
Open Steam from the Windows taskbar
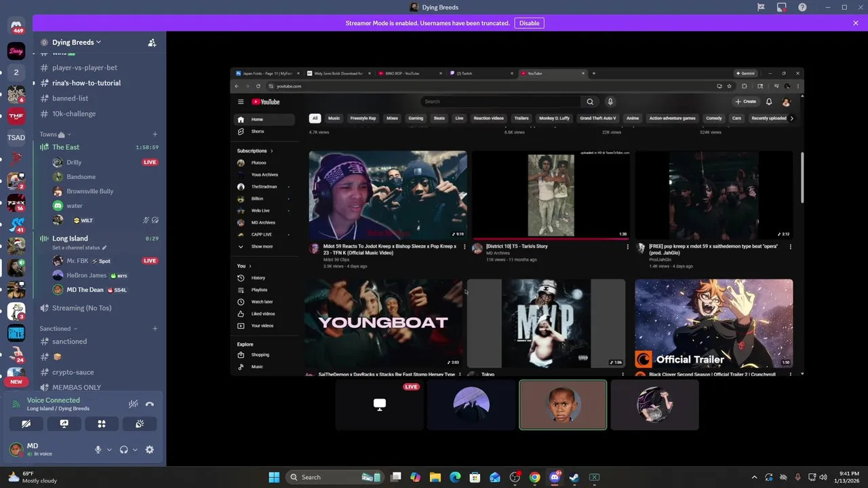tap(574, 477)
